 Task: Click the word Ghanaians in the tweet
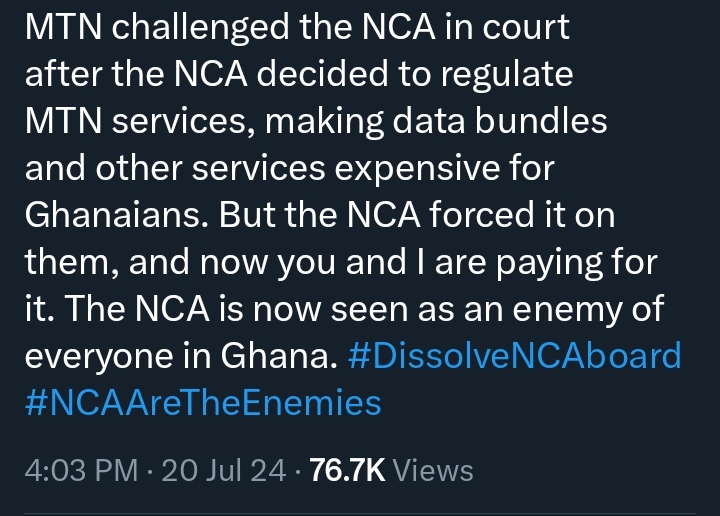(x=113, y=215)
